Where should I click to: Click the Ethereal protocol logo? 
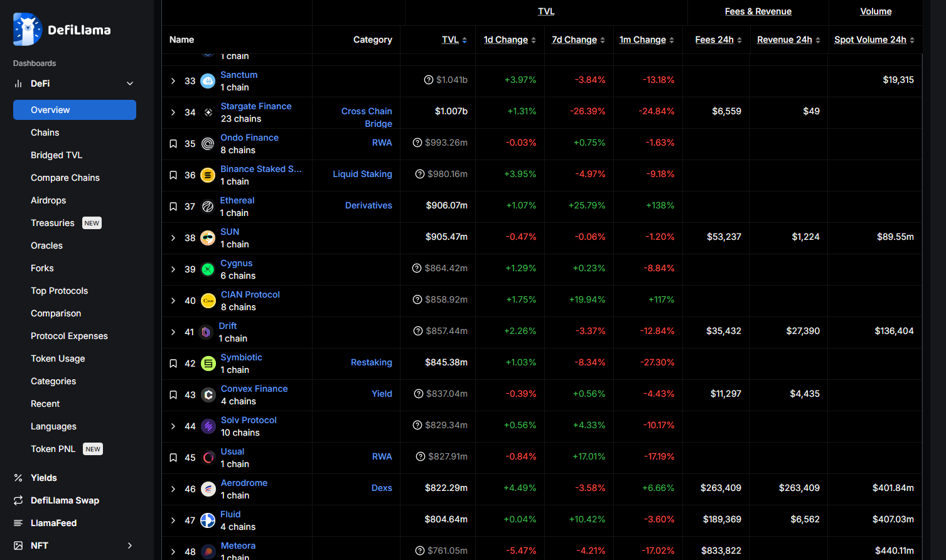tap(208, 207)
